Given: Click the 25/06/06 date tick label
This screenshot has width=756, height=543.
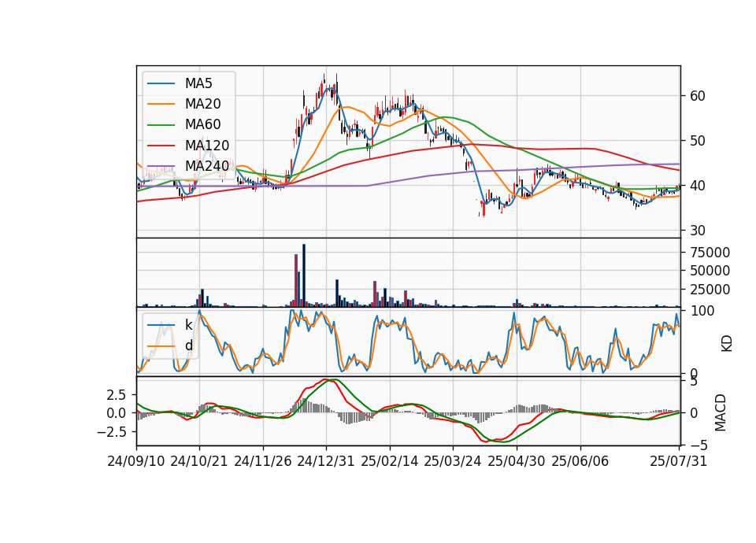Looking at the screenshot, I should (x=580, y=461).
